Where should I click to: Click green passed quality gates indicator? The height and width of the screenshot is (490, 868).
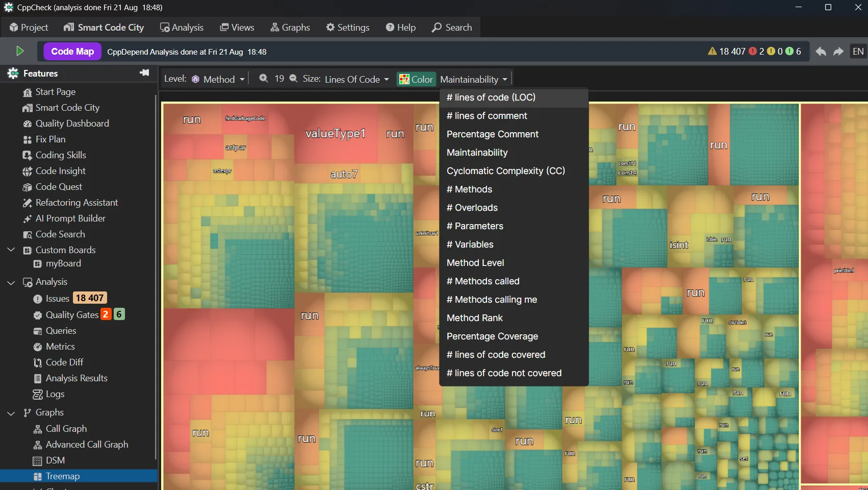pyautogui.click(x=794, y=52)
